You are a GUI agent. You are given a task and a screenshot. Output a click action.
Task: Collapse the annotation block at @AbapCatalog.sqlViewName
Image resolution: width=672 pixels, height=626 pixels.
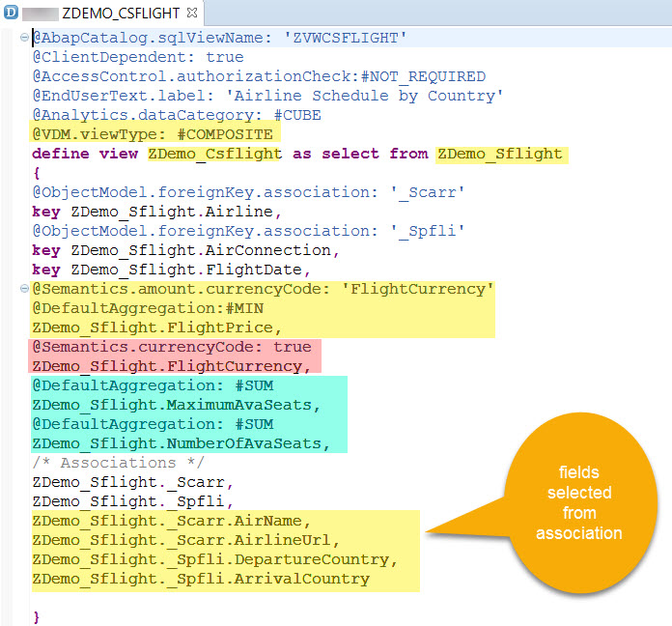tap(22, 38)
